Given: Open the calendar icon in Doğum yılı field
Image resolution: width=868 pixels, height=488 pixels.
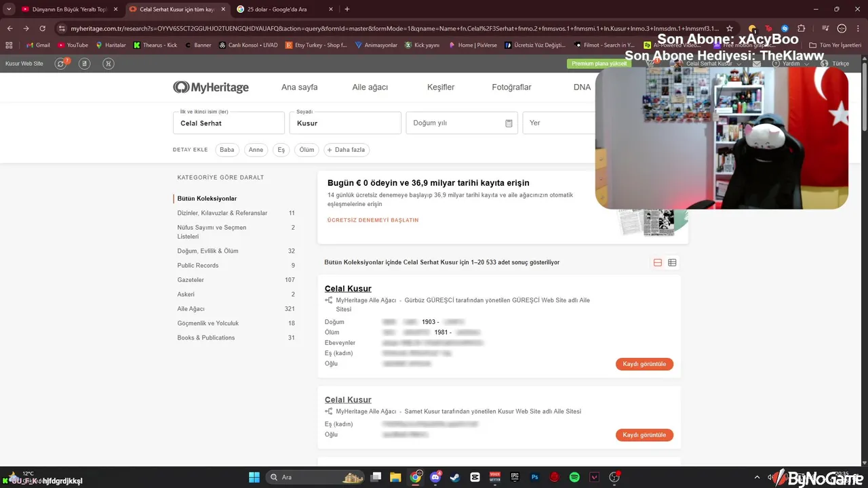Looking at the screenshot, I should click(509, 123).
